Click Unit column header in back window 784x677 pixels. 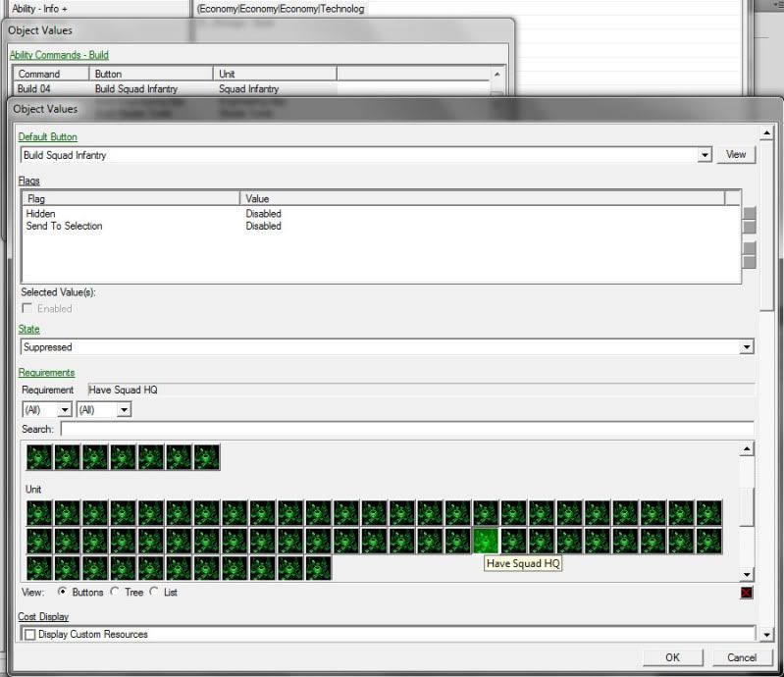275,74
